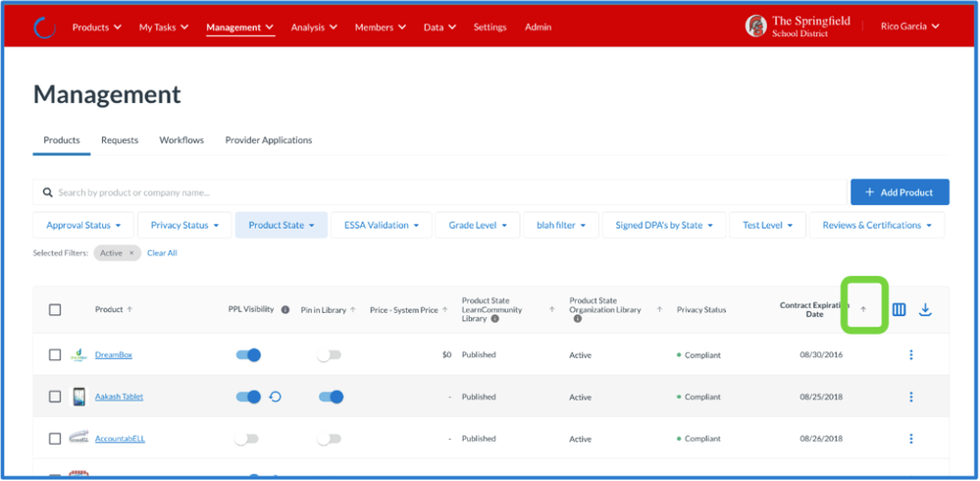980x481 pixels.
Task: Click the column settings icon
Action: click(899, 310)
